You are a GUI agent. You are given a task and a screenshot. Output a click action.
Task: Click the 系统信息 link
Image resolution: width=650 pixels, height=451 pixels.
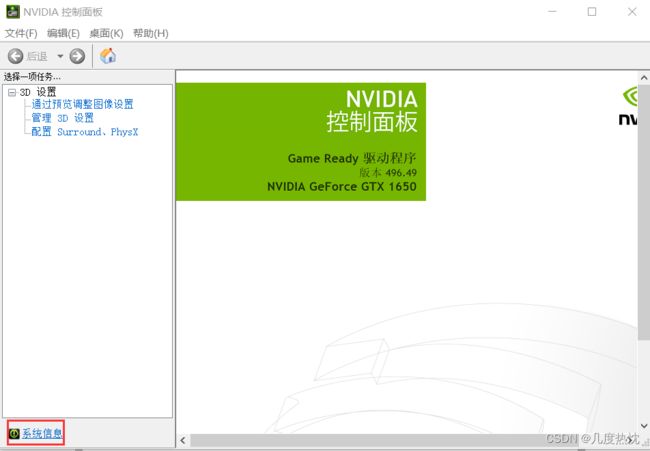click(42, 434)
